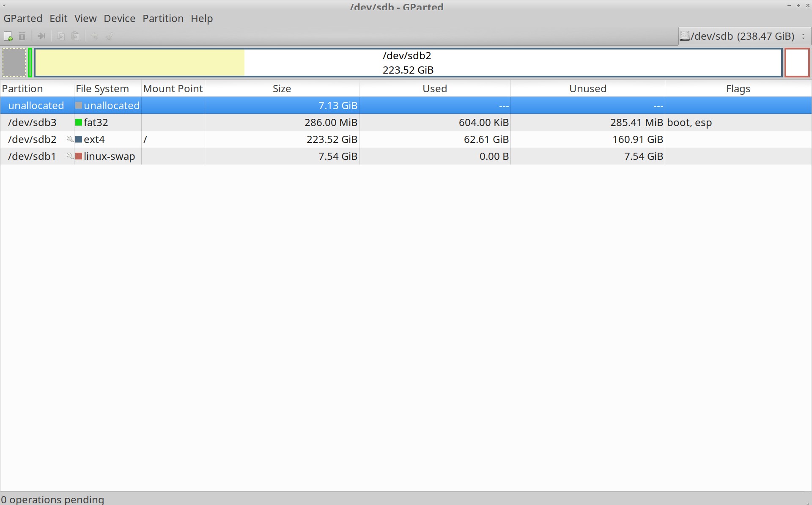Click the New partition toolbar icon
The height and width of the screenshot is (505, 812).
click(8, 36)
